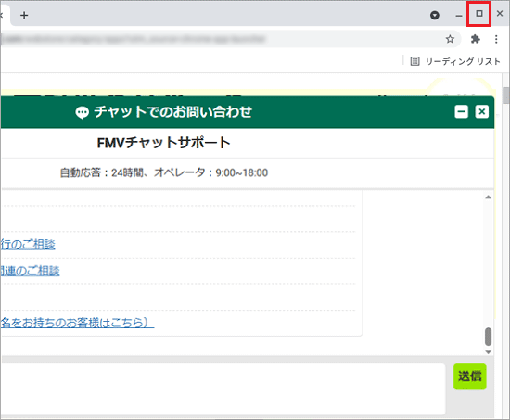Maximize the Chrome browser window

[x=478, y=14]
